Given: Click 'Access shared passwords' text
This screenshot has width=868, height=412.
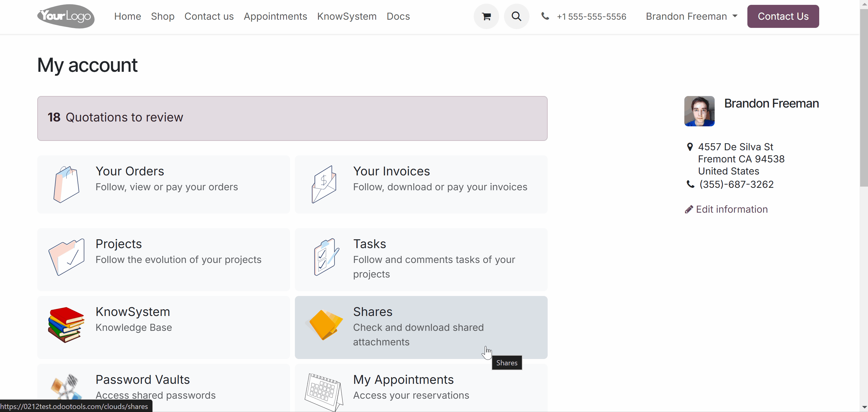Looking at the screenshot, I should tap(156, 396).
